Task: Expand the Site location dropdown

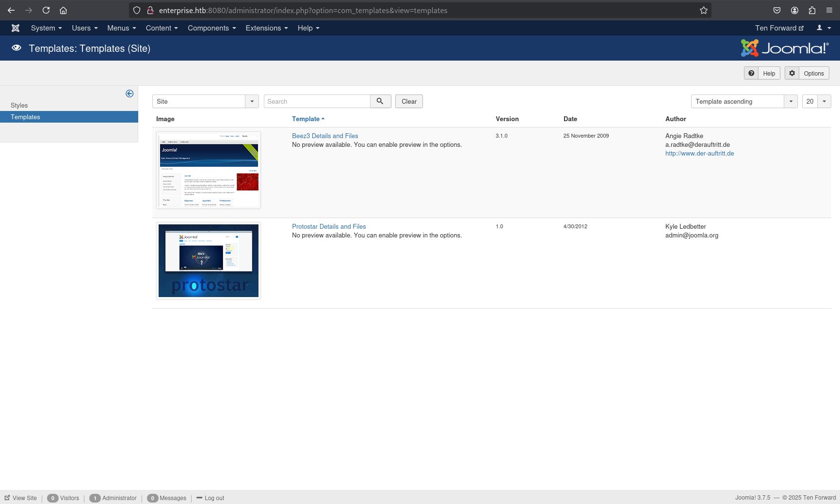Action: (x=252, y=101)
